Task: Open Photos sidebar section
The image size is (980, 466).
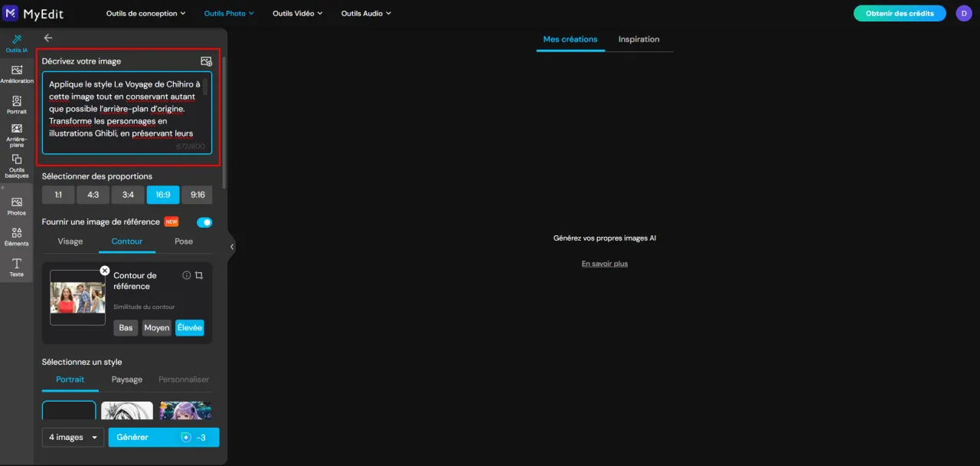Action: click(x=17, y=206)
